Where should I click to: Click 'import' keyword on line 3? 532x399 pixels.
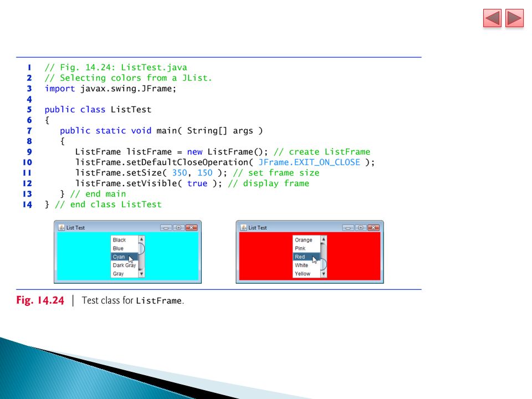(60, 89)
